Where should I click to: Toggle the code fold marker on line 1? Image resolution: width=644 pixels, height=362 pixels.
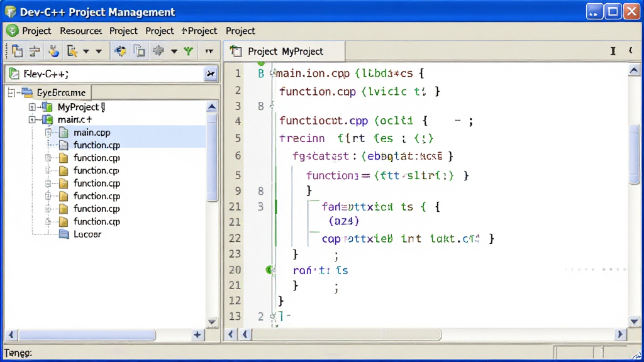(x=272, y=73)
